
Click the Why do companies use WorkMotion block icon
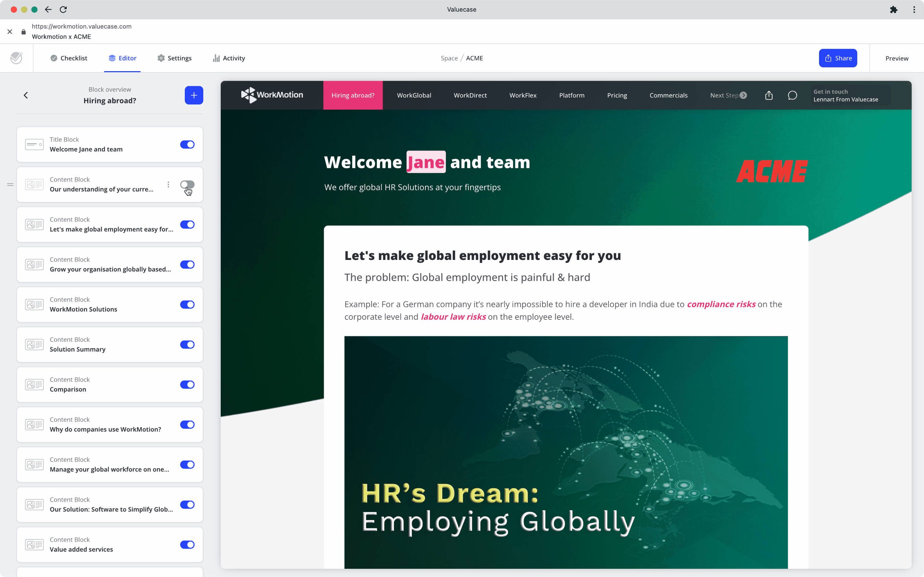pyautogui.click(x=34, y=425)
